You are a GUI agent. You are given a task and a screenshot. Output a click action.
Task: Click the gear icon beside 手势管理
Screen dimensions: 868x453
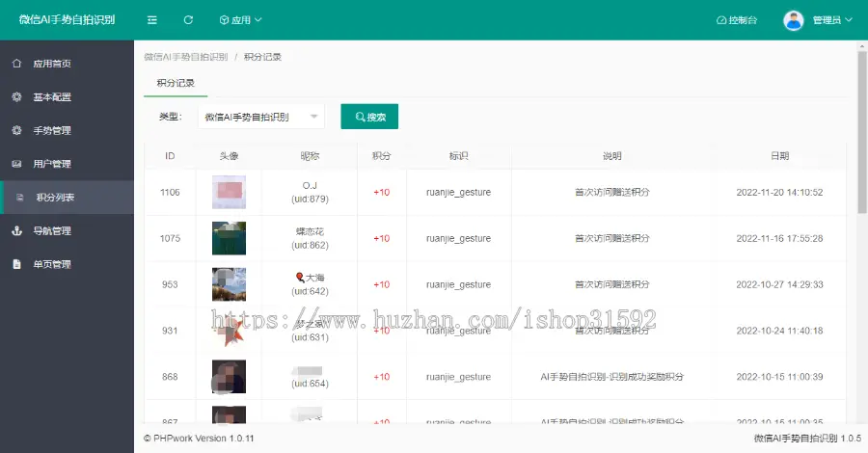16,130
